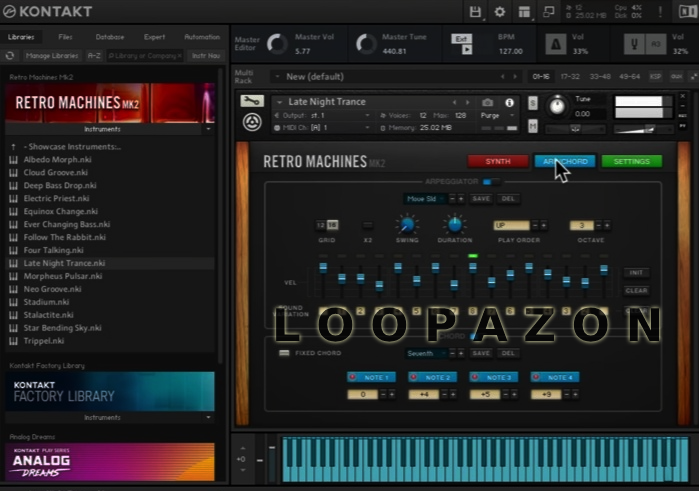Shift keyboard octave up arrow
Screen dimensions: 699x491
click(243, 449)
